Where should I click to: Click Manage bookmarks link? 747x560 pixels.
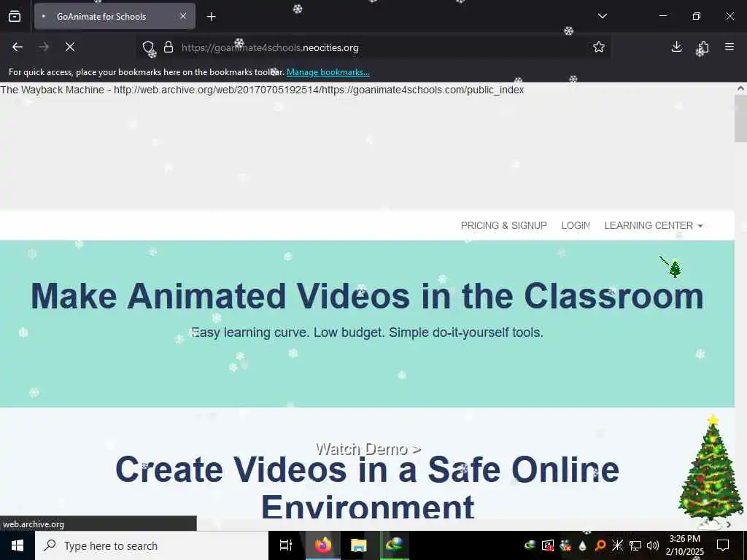(328, 72)
